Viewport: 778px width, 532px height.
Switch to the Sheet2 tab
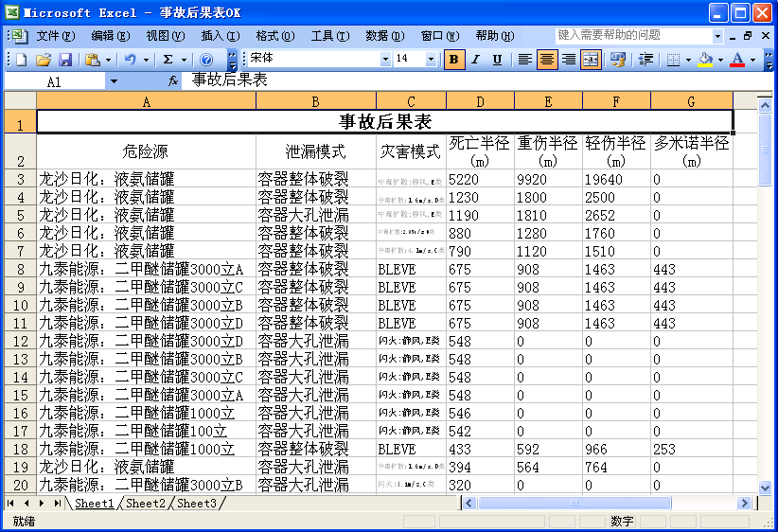click(x=146, y=504)
